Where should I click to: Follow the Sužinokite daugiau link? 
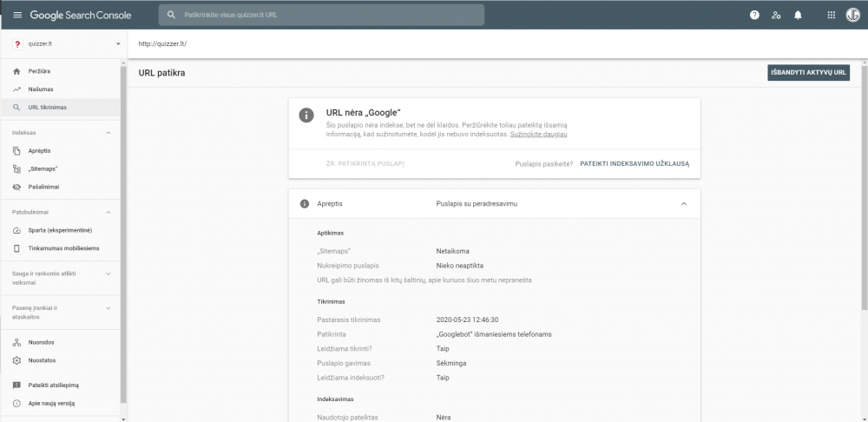pos(539,134)
